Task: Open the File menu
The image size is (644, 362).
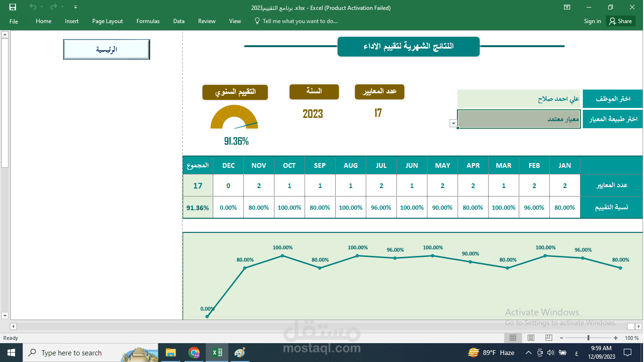Action: click(14, 21)
